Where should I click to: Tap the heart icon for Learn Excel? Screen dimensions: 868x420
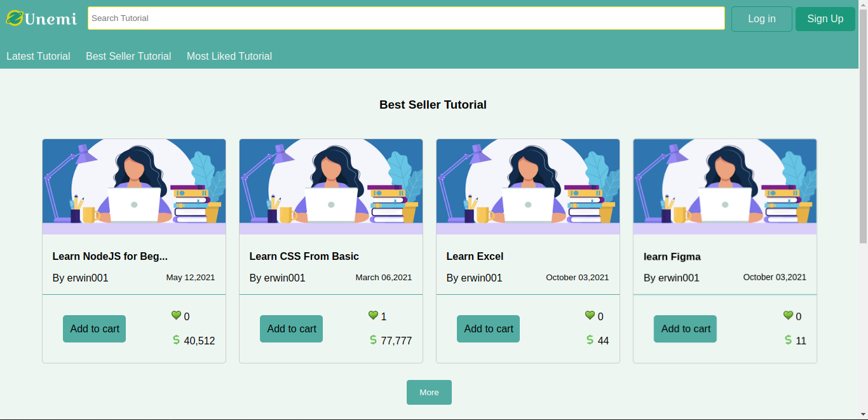click(590, 315)
